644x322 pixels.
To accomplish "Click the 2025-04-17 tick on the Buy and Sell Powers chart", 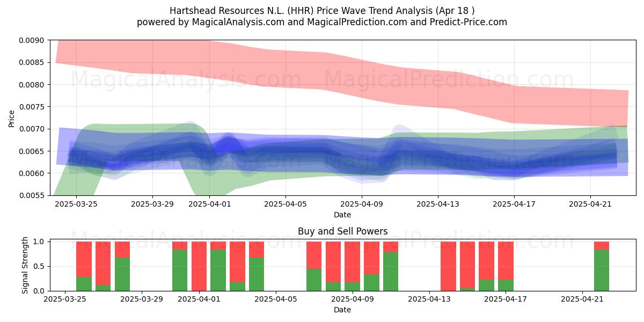I will (x=506, y=299).
